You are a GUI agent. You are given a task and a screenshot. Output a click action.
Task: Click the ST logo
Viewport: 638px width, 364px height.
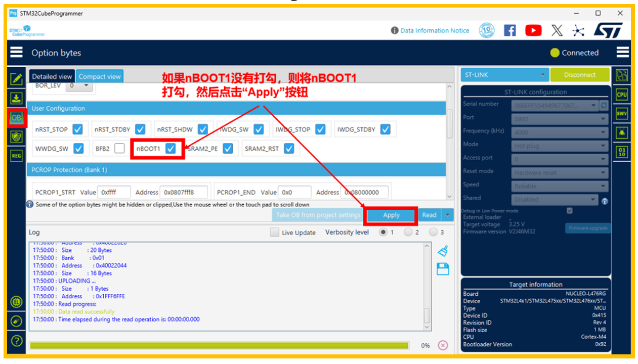pos(608,30)
